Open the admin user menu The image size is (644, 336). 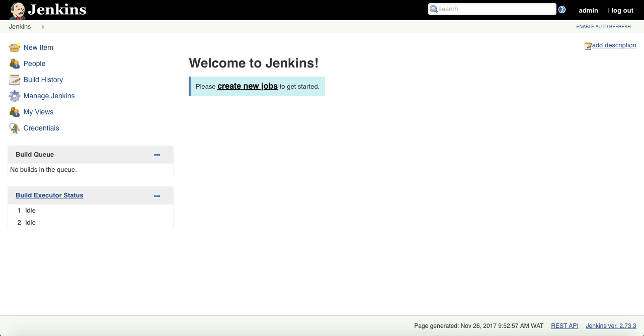(x=588, y=10)
